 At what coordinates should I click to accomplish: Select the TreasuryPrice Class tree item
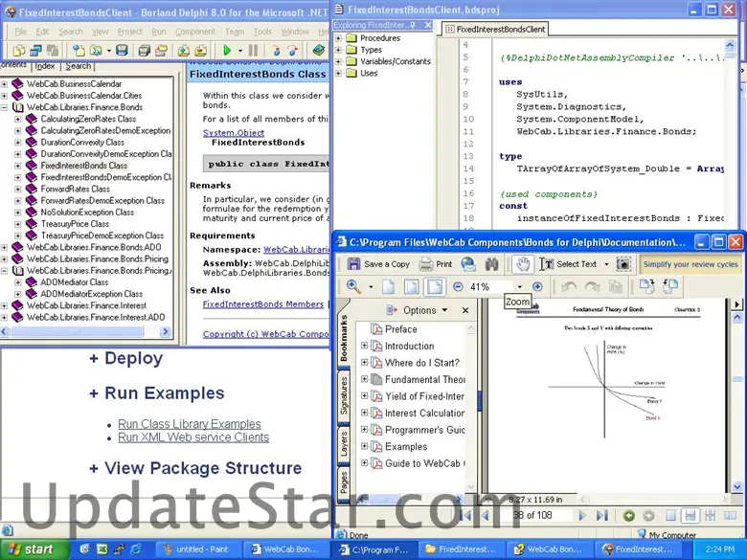pos(75,224)
